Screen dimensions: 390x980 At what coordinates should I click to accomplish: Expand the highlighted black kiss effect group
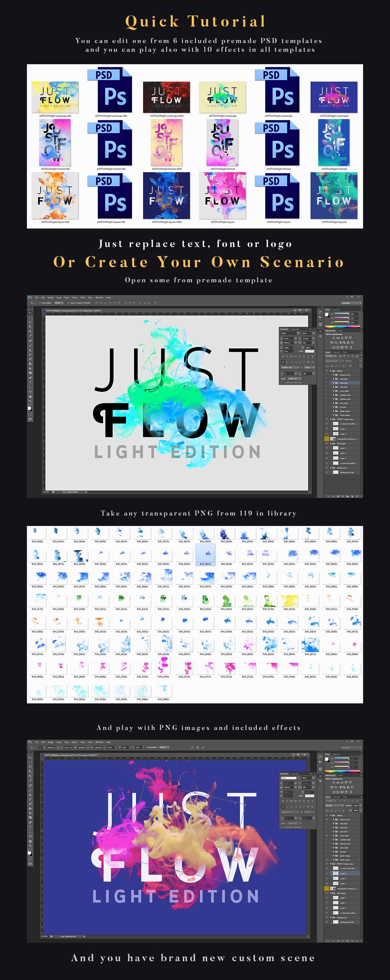tap(334, 383)
